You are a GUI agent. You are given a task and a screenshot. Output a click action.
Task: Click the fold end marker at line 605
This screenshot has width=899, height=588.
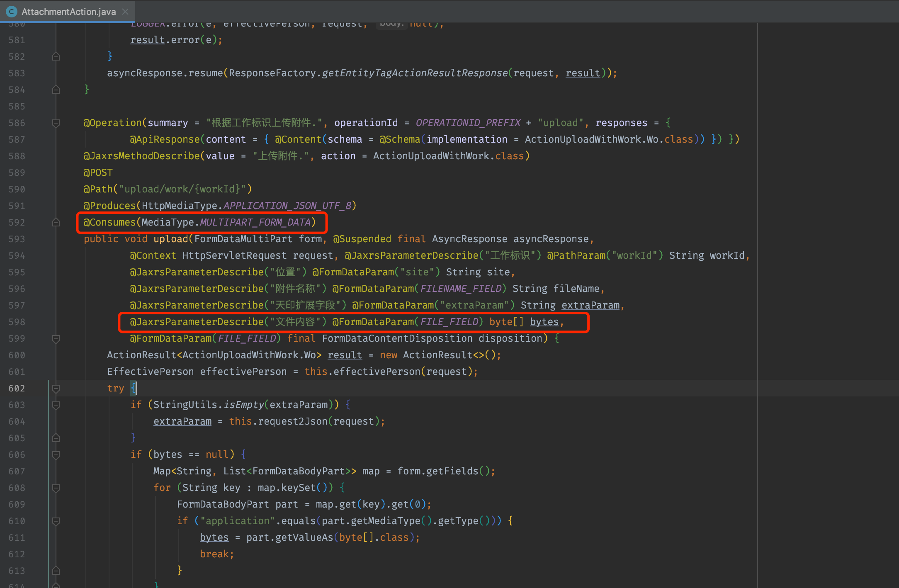(x=56, y=438)
